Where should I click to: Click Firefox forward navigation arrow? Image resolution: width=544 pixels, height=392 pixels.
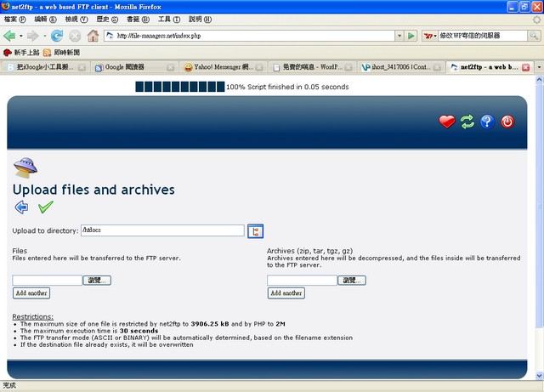coord(32,36)
